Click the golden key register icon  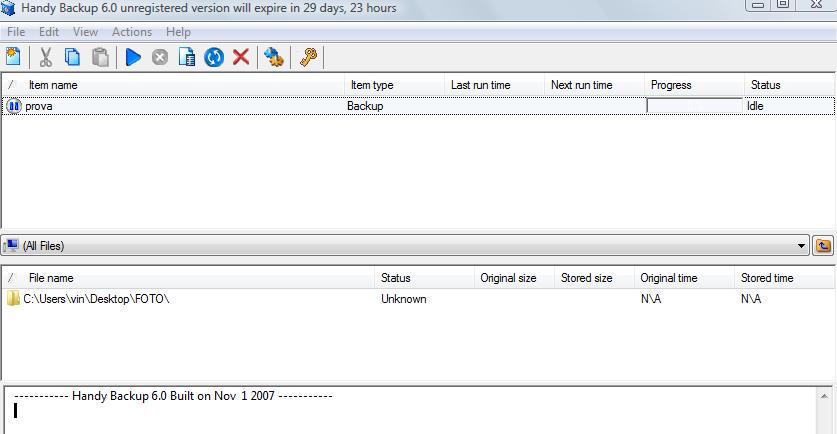[308, 57]
